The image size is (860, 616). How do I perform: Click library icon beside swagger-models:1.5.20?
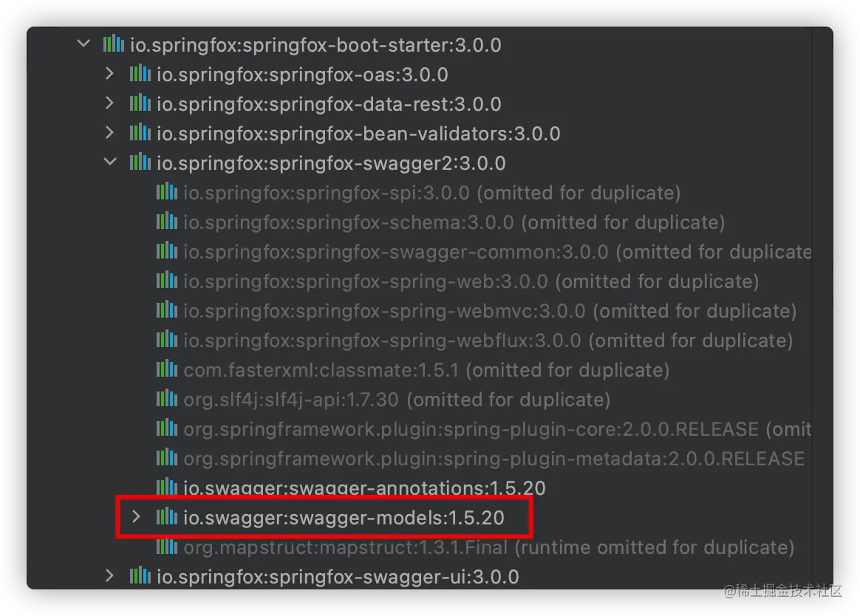[x=167, y=517]
